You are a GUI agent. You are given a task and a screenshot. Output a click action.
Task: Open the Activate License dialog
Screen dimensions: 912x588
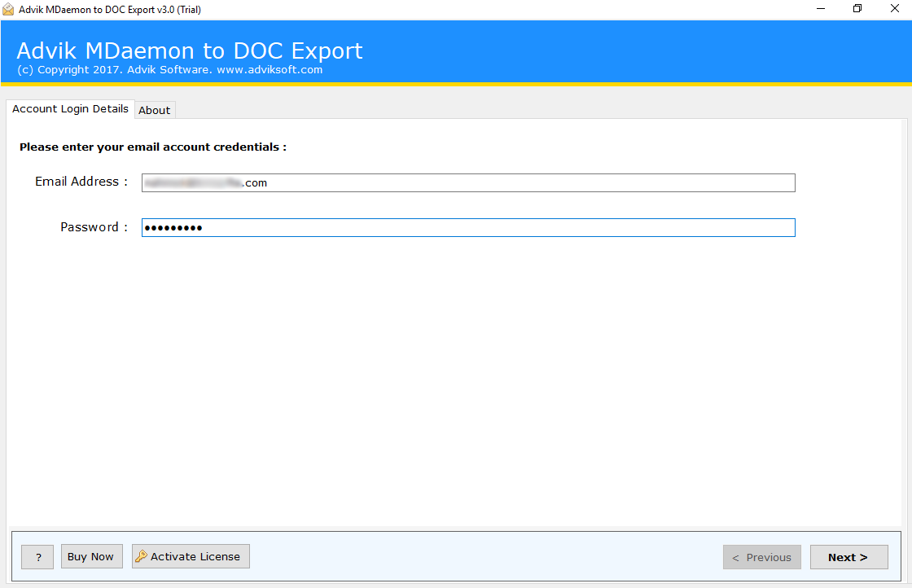coord(191,556)
